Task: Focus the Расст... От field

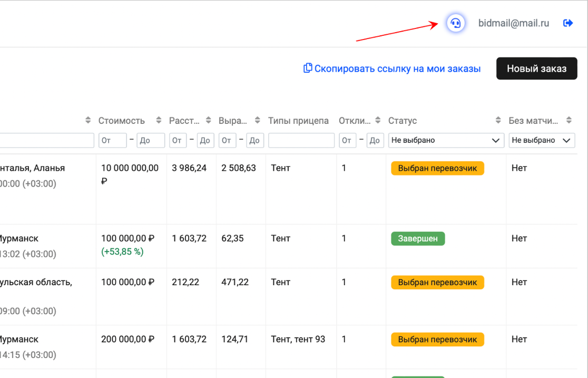Action: point(178,140)
